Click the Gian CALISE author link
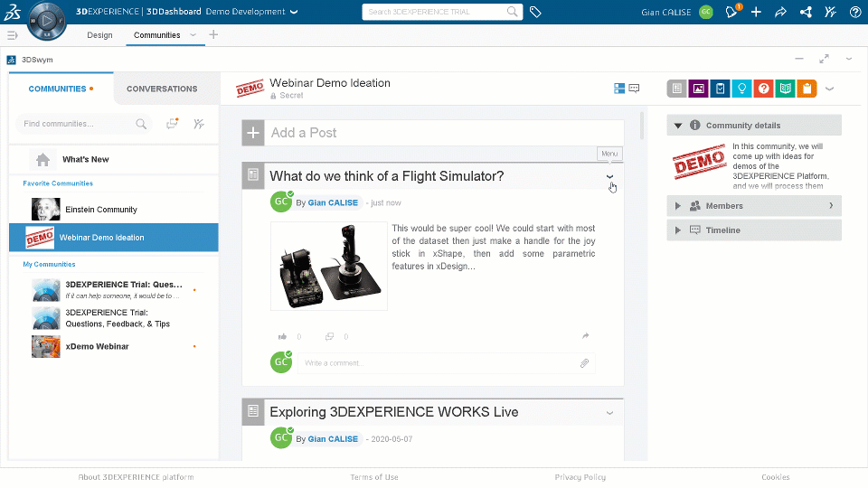The image size is (868, 488). (x=333, y=203)
